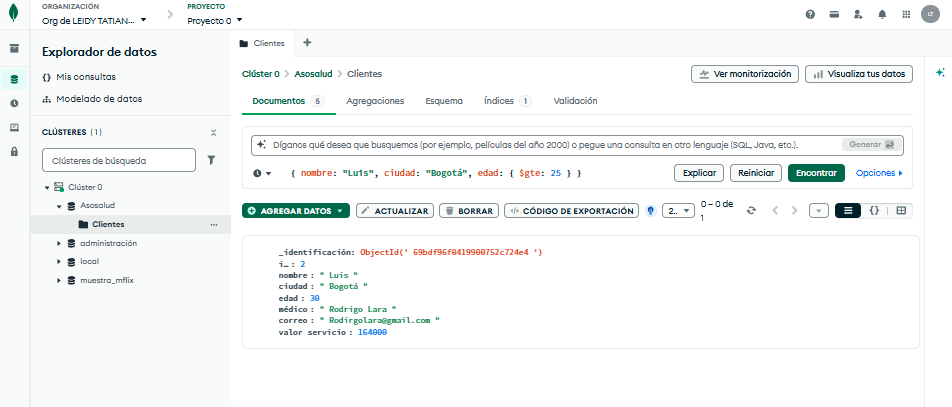Open the notifications bell
Screen dimensions: 952x407
(x=882, y=15)
